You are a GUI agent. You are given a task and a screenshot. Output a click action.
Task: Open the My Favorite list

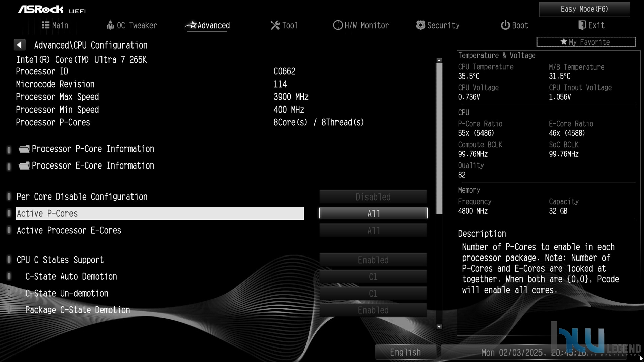tap(586, 42)
